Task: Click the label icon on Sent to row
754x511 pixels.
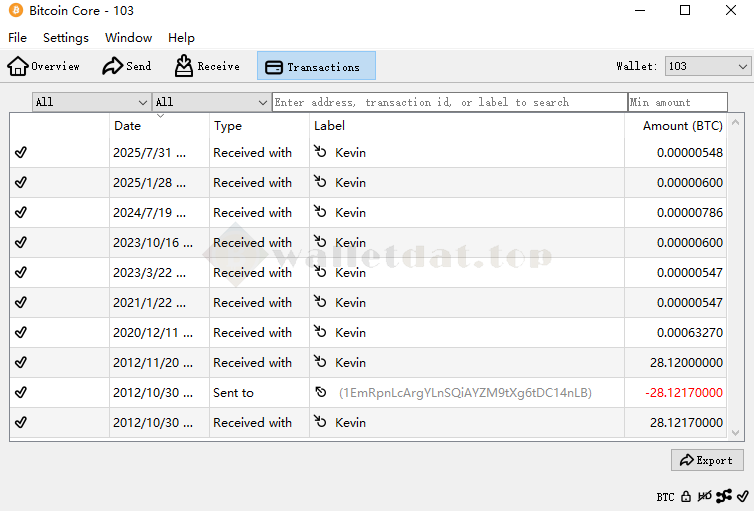Action: coord(321,393)
